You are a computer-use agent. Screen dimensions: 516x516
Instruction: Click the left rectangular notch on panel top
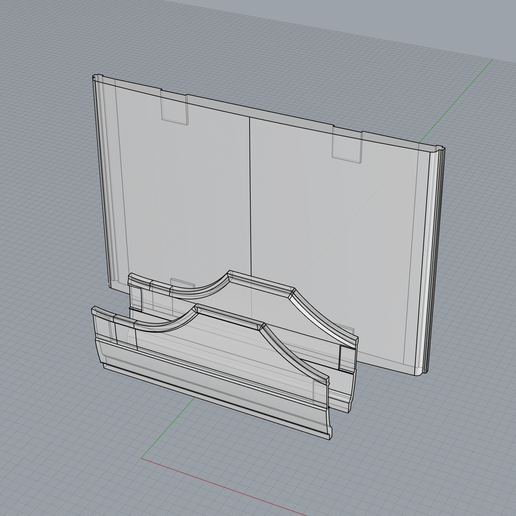click(x=174, y=106)
